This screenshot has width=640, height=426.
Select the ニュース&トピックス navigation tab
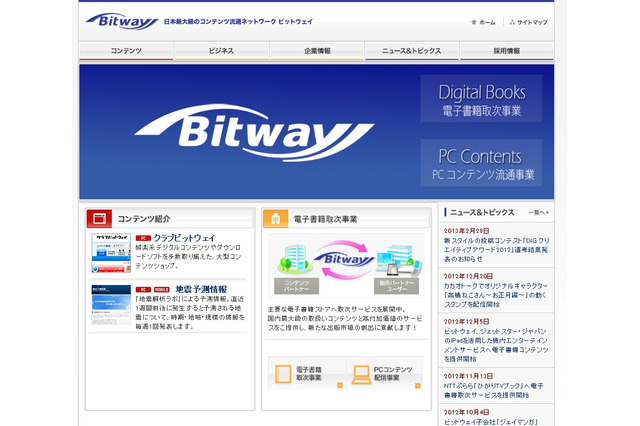pyautogui.click(x=411, y=51)
